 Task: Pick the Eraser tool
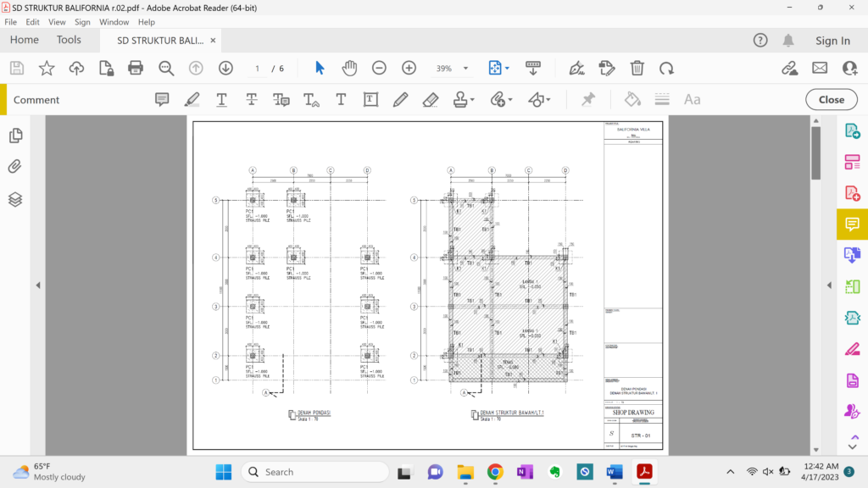(430, 99)
